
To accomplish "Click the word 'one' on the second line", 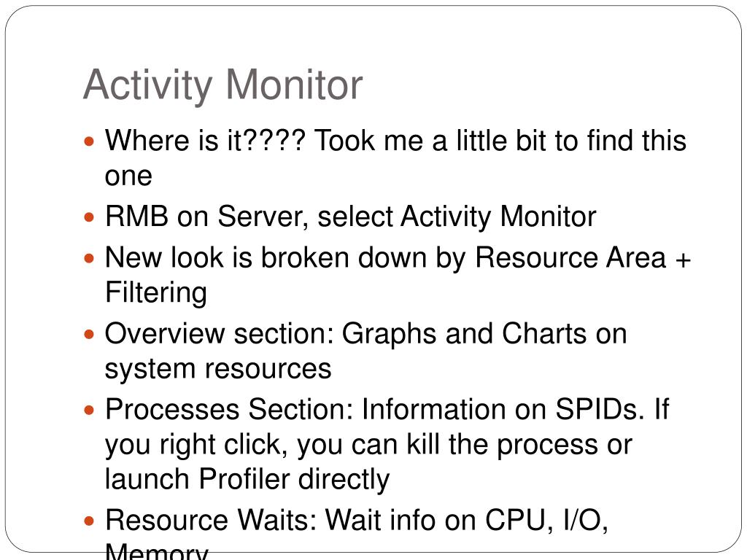I will click(x=128, y=176).
